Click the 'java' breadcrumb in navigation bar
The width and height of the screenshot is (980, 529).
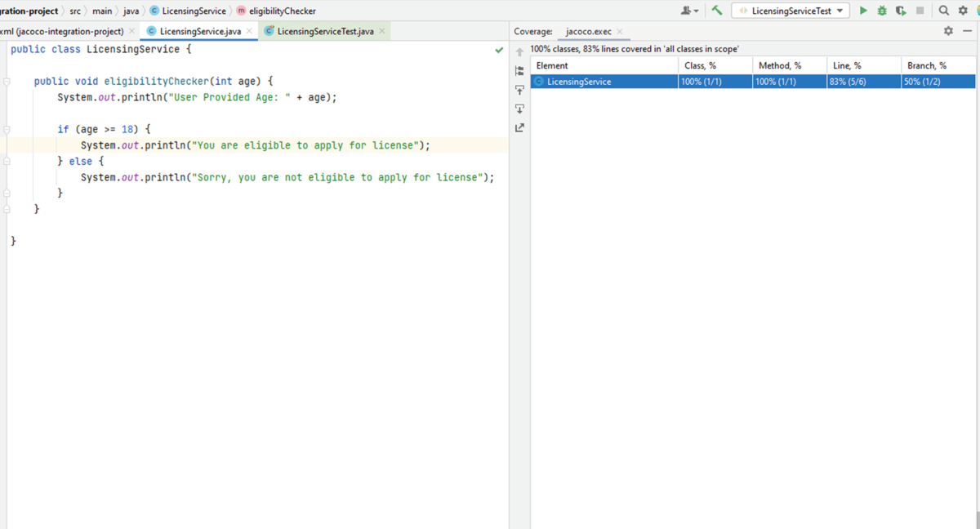pyautogui.click(x=131, y=11)
